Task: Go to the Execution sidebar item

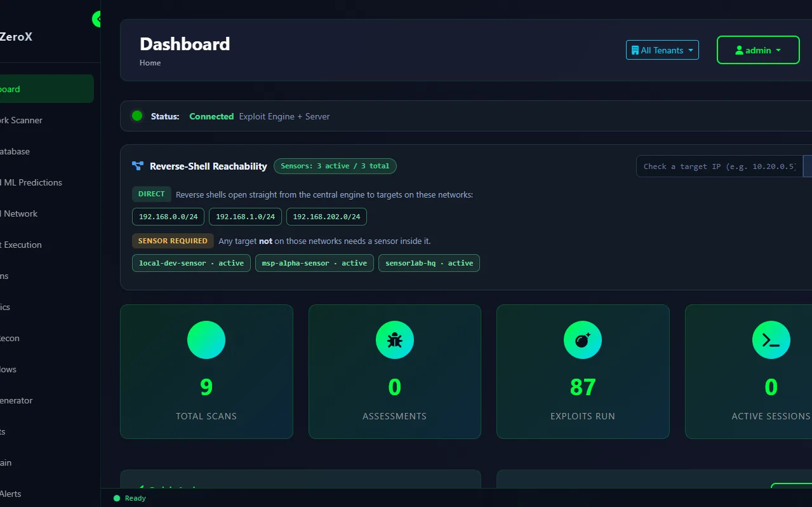Action: point(47,245)
